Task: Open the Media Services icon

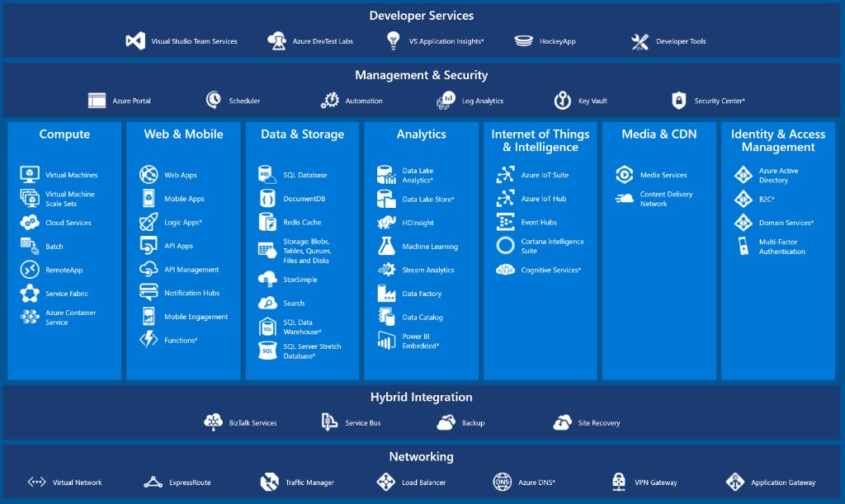Action: (x=625, y=174)
